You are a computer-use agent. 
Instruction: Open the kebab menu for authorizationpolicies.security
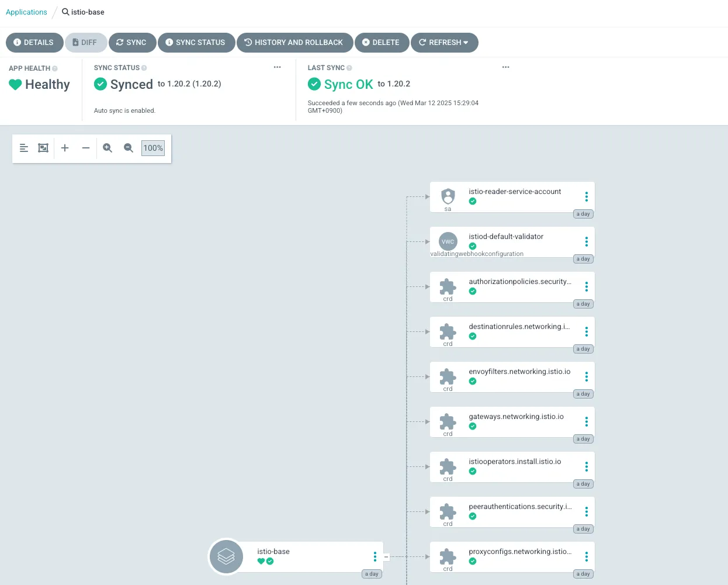point(587,287)
